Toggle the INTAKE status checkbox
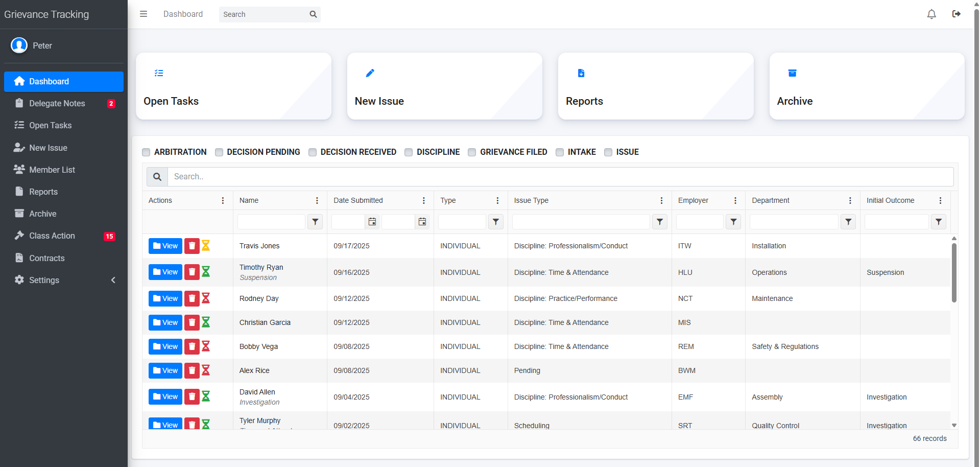The height and width of the screenshot is (467, 980). 560,152
